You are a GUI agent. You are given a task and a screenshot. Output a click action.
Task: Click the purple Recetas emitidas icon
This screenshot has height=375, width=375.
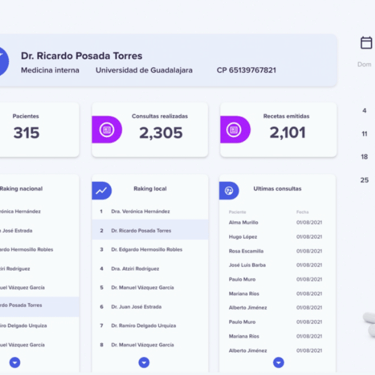235,130
